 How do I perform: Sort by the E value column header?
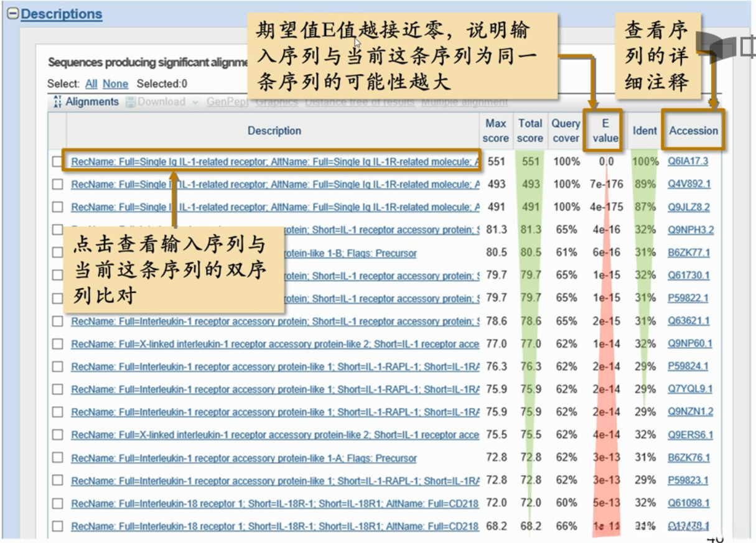tap(605, 131)
